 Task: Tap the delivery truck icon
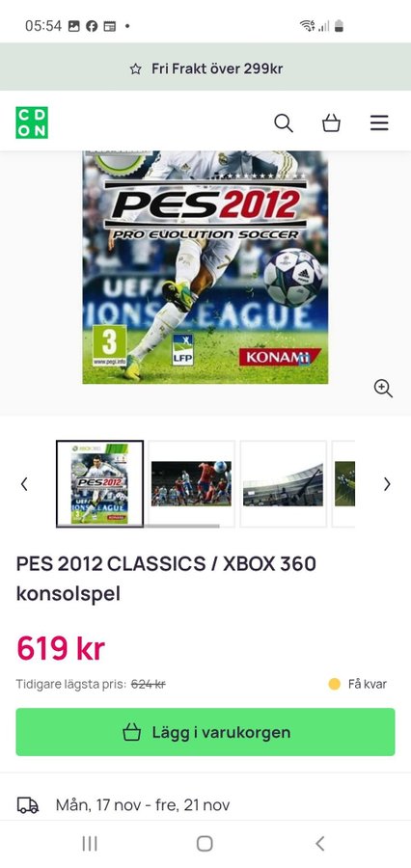pos(28,805)
